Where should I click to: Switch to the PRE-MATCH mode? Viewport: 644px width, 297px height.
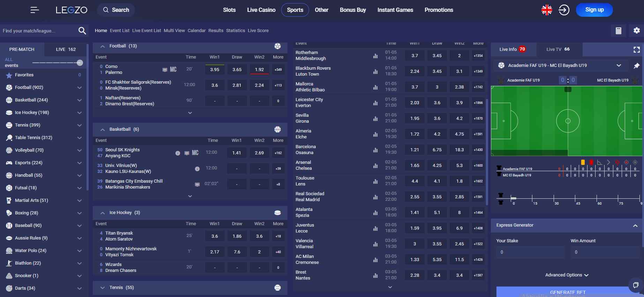pos(22,49)
